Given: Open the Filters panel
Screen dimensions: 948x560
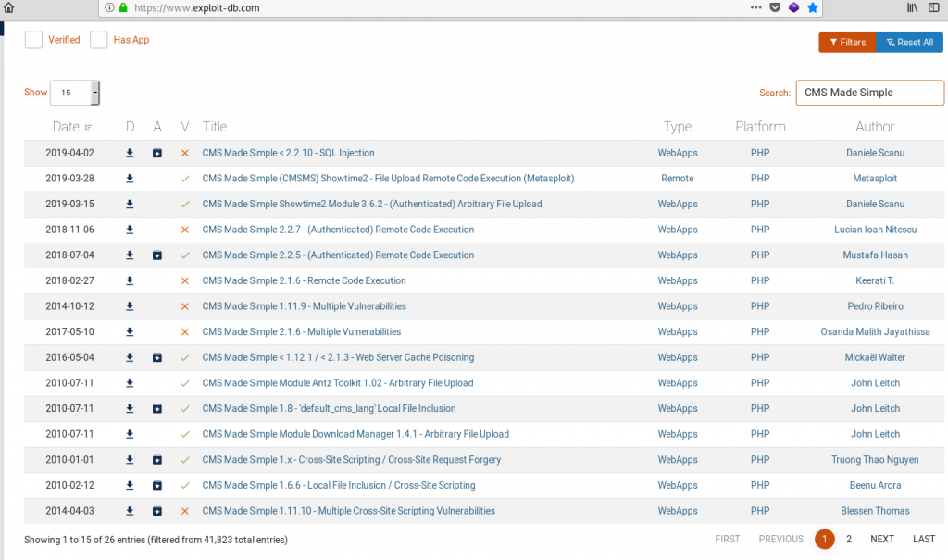Looking at the screenshot, I should [x=847, y=43].
